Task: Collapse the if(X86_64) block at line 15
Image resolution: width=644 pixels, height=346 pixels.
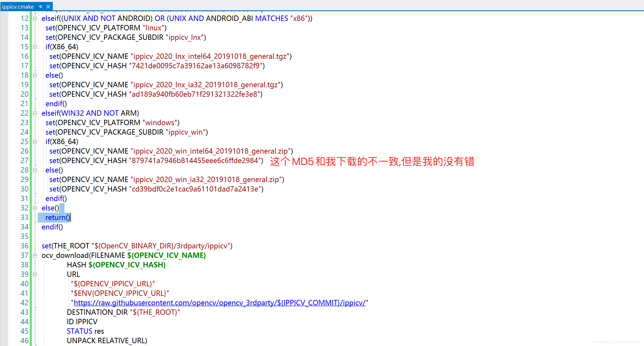Action: pyautogui.click(x=35, y=47)
